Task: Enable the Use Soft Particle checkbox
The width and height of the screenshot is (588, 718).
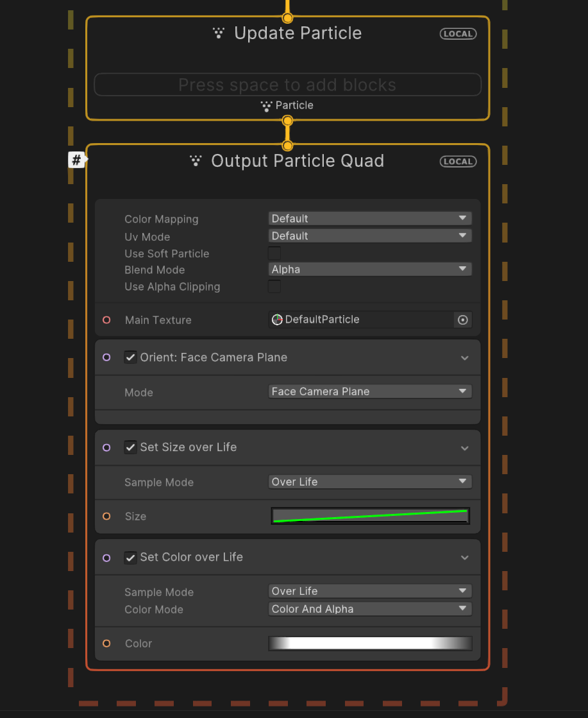Action: pos(274,253)
